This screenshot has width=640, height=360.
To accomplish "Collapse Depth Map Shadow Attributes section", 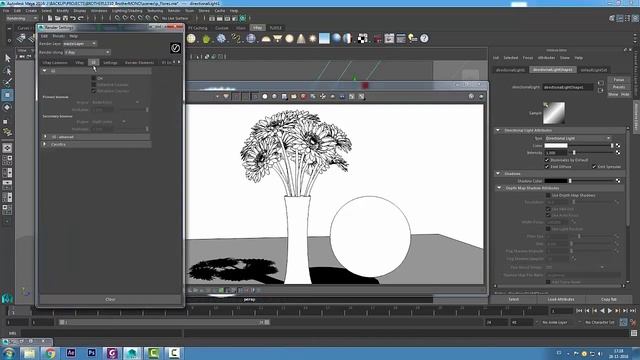I will (499, 188).
